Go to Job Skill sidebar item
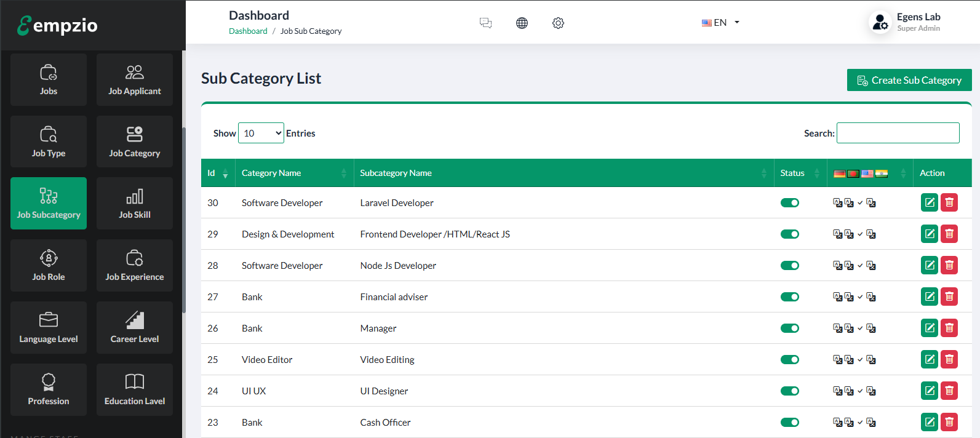Viewport: 980px width, 438px height. [x=134, y=203]
